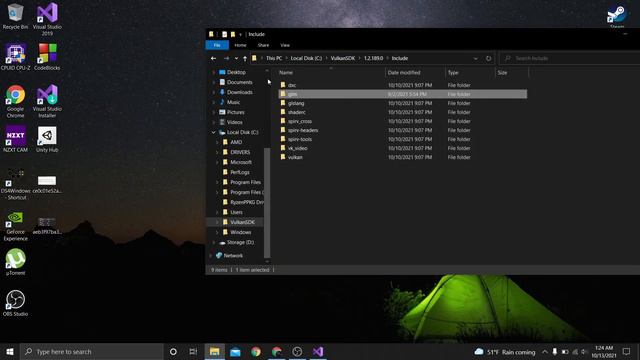Image resolution: width=640 pixels, height=360 pixels.
Task: Expand the Network node in navigation pane
Action: (x=211, y=256)
